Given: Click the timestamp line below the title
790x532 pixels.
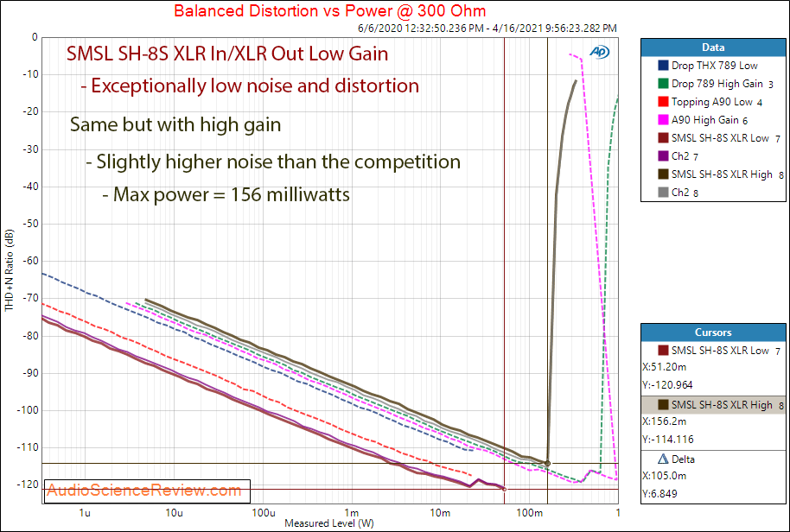Looking at the screenshot, I should (487, 28).
